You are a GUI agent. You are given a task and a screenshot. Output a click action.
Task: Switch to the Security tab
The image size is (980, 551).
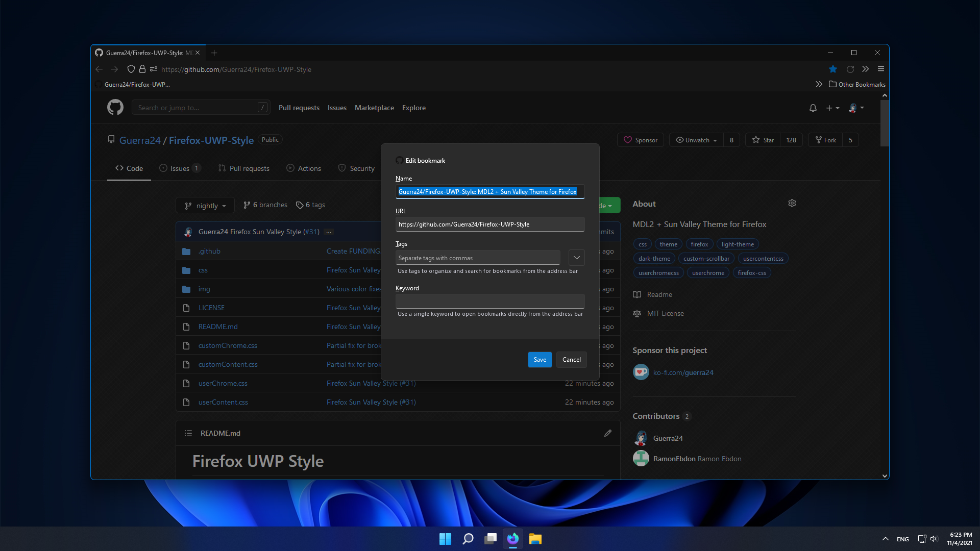coord(356,168)
